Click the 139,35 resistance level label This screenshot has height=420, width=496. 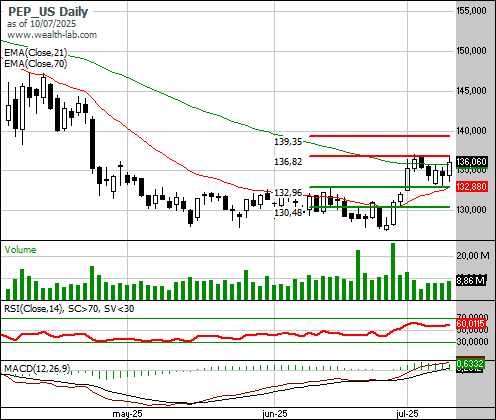(x=288, y=142)
